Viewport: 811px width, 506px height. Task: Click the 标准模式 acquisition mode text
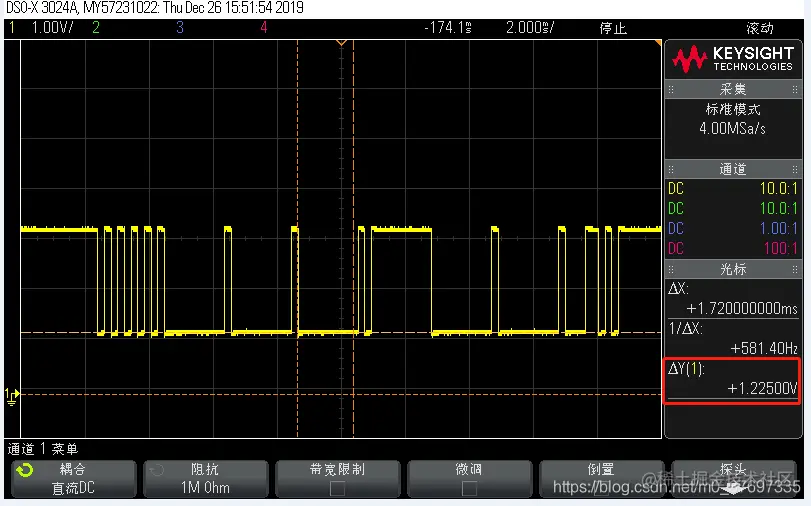pos(733,109)
